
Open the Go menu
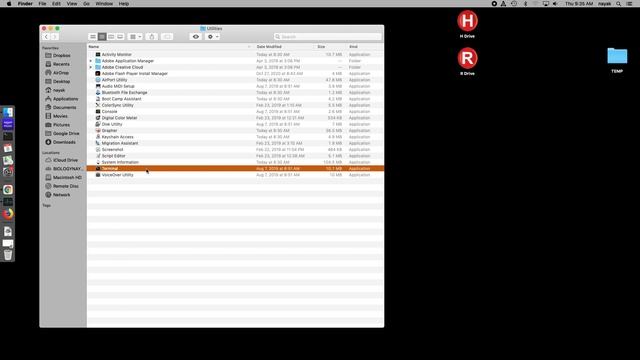point(86,4)
